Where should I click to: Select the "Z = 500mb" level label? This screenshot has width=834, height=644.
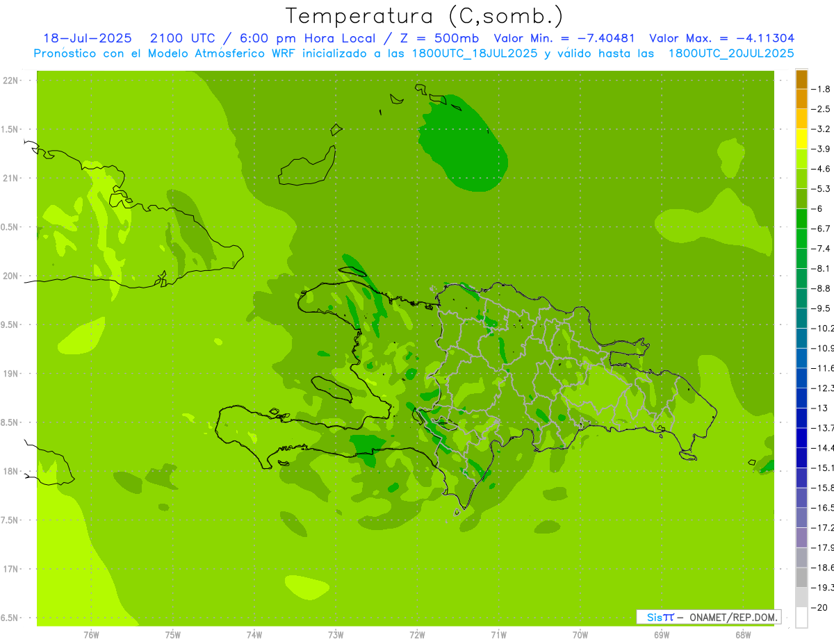click(439, 38)
